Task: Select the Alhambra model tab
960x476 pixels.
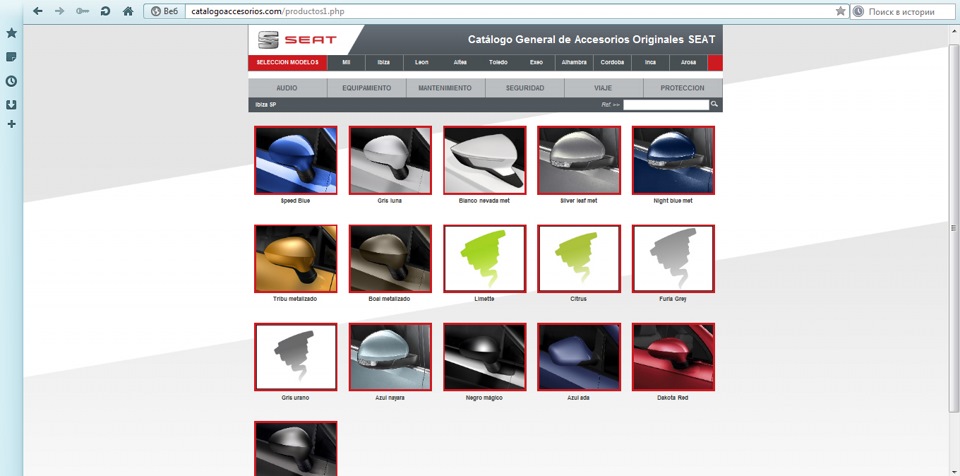Action: (x=574, y=62)
